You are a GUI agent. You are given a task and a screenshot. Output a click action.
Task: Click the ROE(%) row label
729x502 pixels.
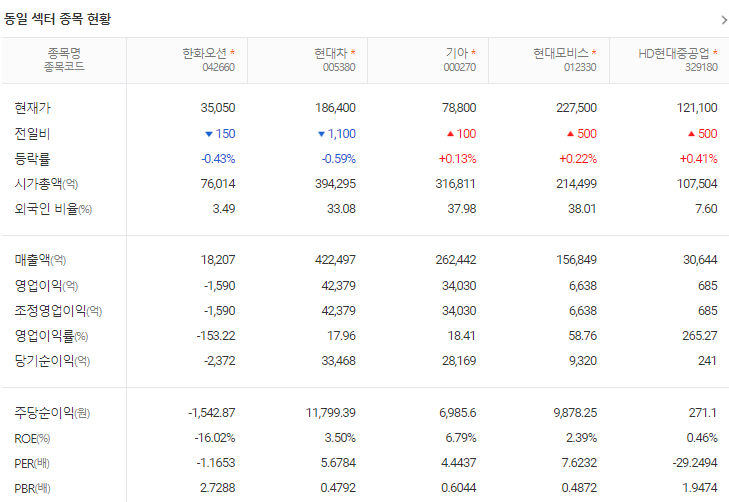coord(32,438)
